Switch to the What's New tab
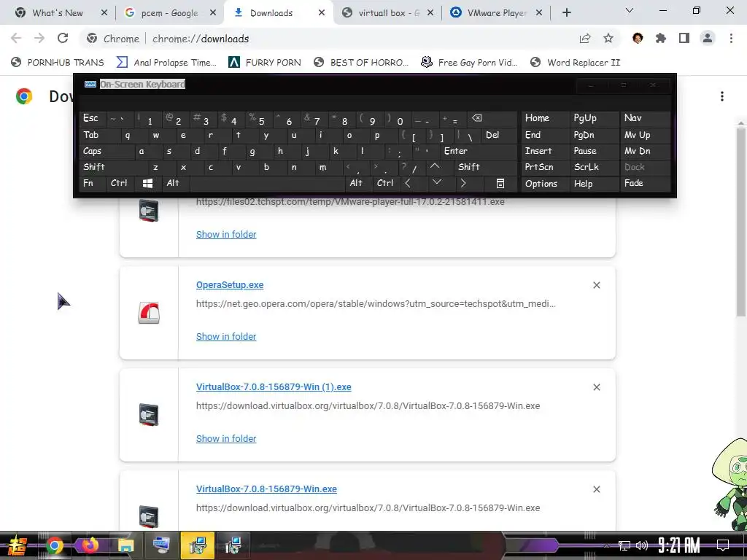 click(58, 13)
